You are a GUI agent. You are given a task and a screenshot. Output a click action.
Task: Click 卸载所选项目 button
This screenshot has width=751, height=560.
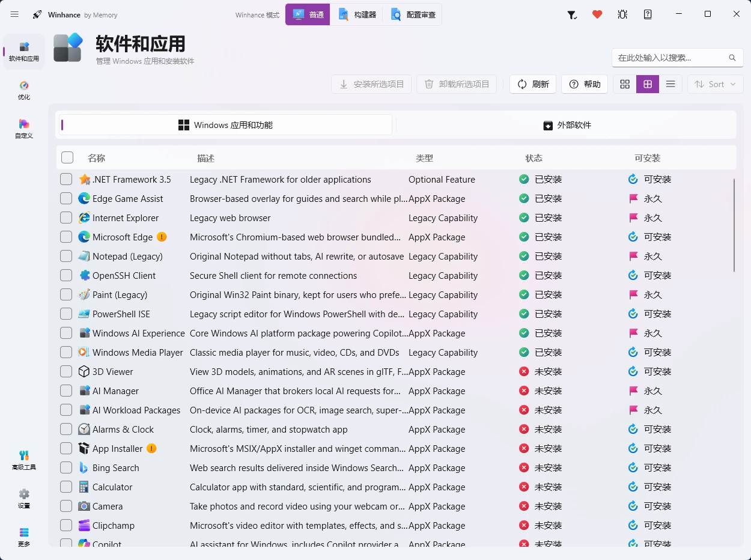[x=457, y=84]
